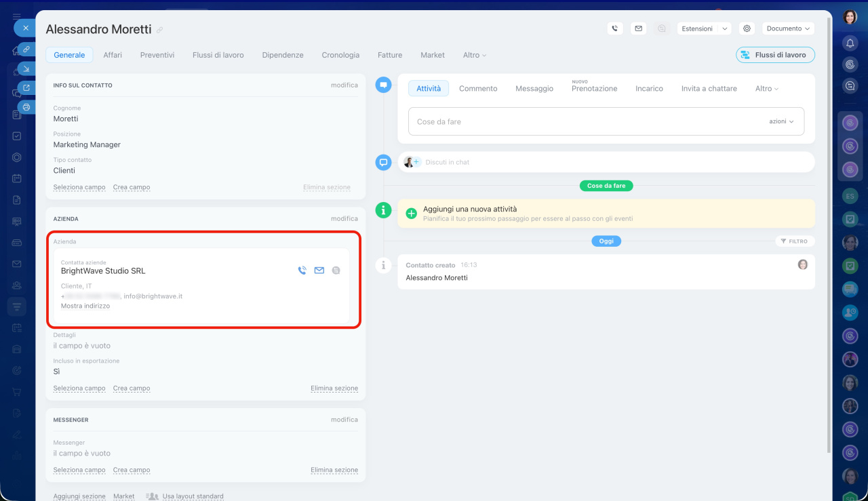Click the print icon on left slider edge

(x=26, y=107)
